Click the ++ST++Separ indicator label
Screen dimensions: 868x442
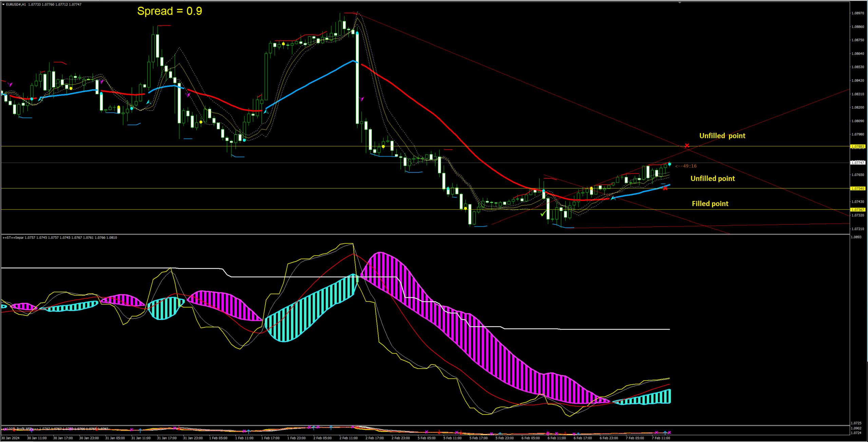coord(14,238)
